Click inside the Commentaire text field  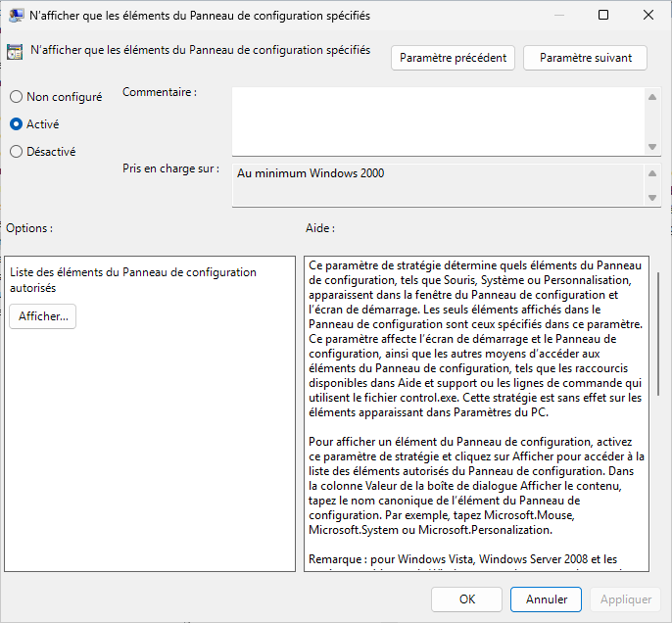tap(438, 120)
